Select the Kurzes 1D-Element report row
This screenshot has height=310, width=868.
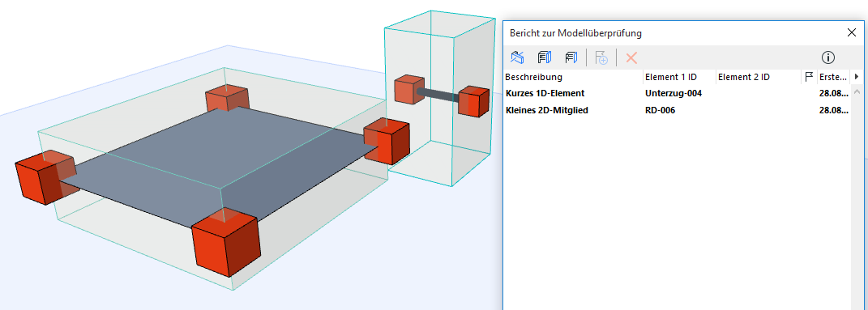tap(677, 93)
